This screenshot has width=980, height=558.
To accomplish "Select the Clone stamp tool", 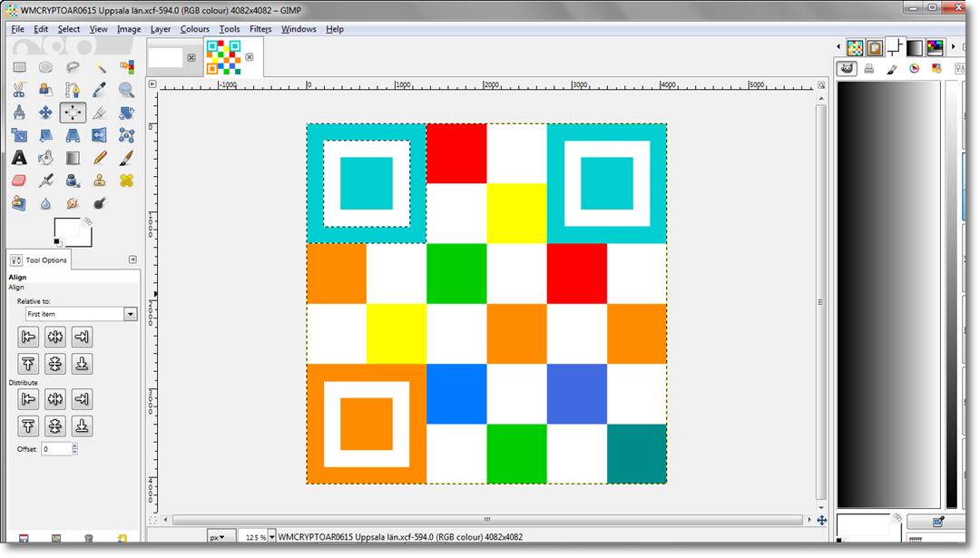I will [x=100, y=181].
